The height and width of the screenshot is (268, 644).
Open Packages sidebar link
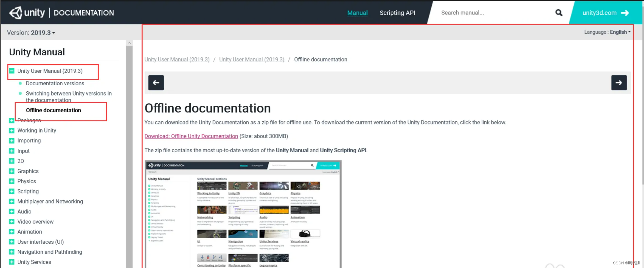[29, 120]
